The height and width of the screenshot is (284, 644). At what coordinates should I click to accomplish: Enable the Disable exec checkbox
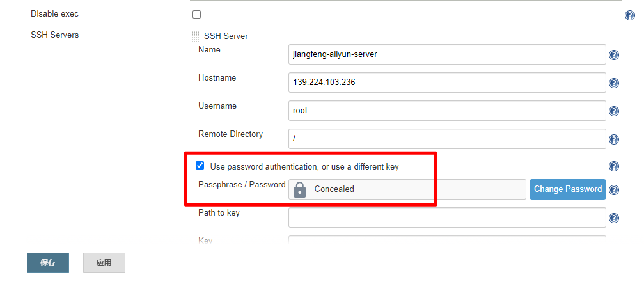click(x=197, y=15)
